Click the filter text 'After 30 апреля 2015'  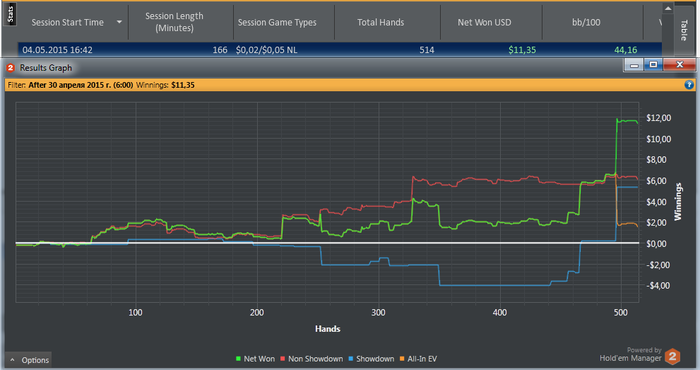(81, 85)
